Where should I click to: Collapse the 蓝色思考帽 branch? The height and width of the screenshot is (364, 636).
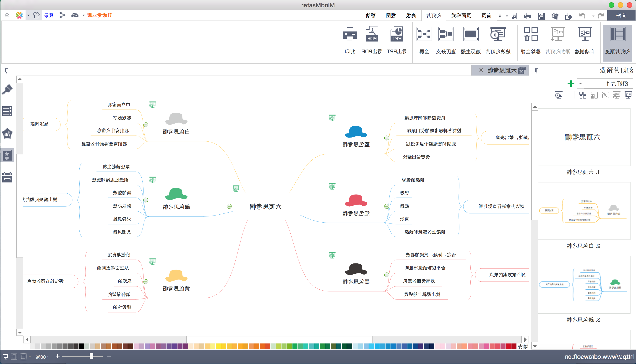[386, 138]
